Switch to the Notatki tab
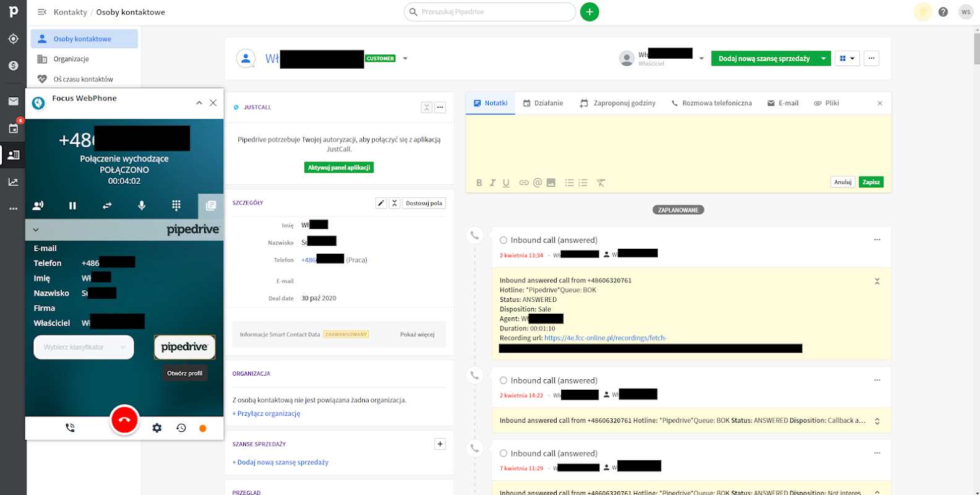The width and height of the screenshot is (980, 495). 491,103
